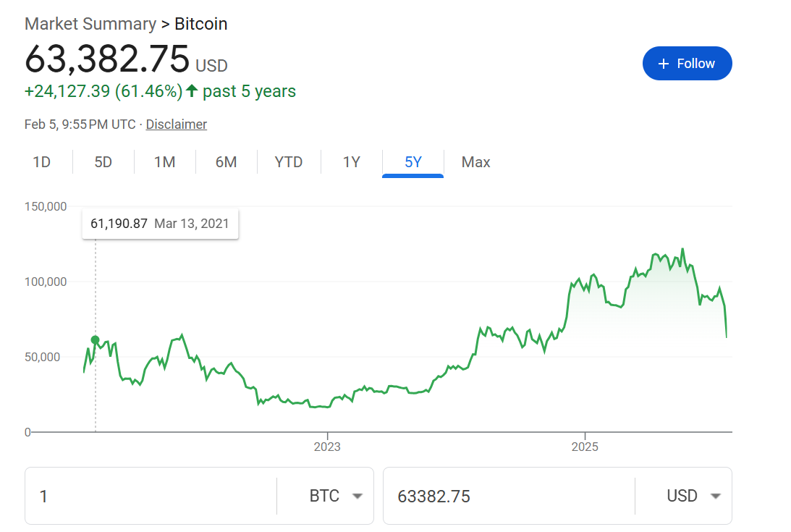The width and height of the screenshot is (791, 532).
Task: Click the plus icon on Follow
Action: click(664, 64)
